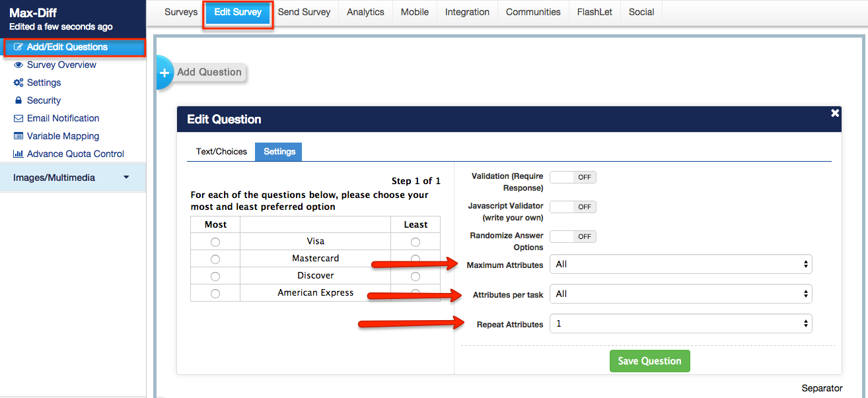Open Variable Mapping link
Image resolution: width=868 pixels, height=398 pixels.
(x=63, y=136)
